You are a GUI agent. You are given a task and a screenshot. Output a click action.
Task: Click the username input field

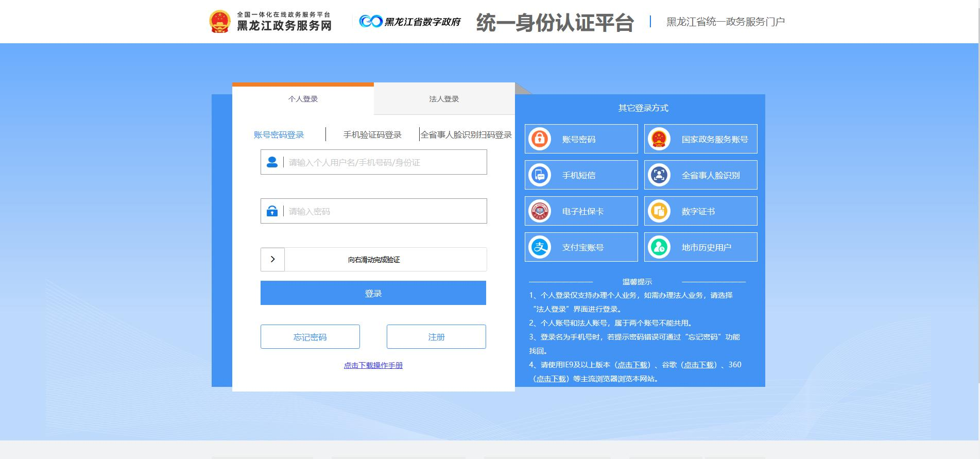tap(384, 163)
